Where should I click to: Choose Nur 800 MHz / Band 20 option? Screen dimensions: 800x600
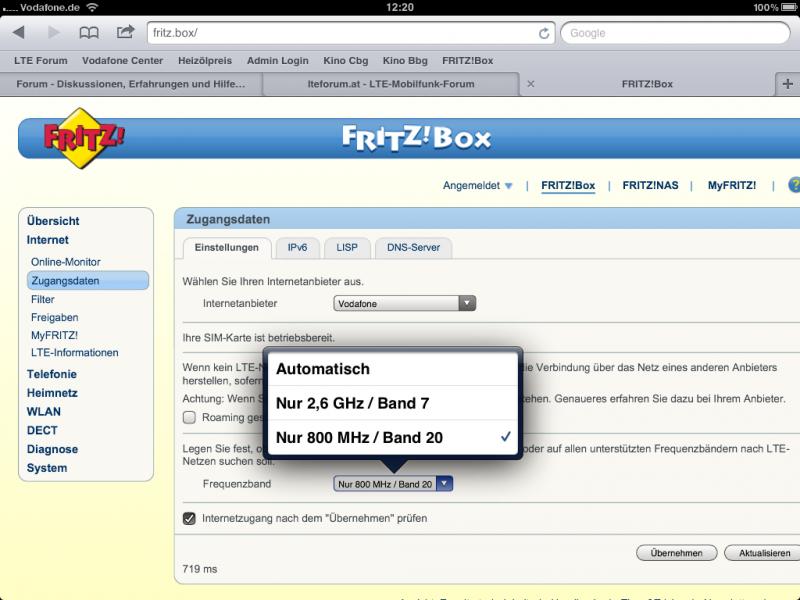click(x=392, y=437)
